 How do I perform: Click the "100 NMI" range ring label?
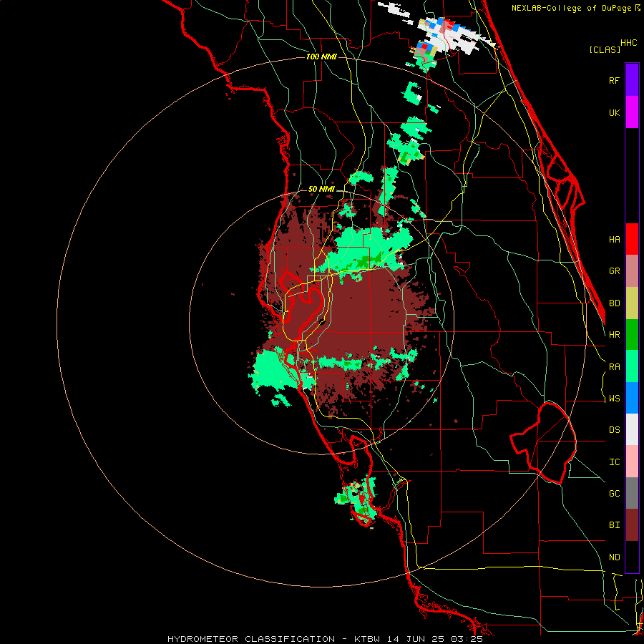(321, 57)
